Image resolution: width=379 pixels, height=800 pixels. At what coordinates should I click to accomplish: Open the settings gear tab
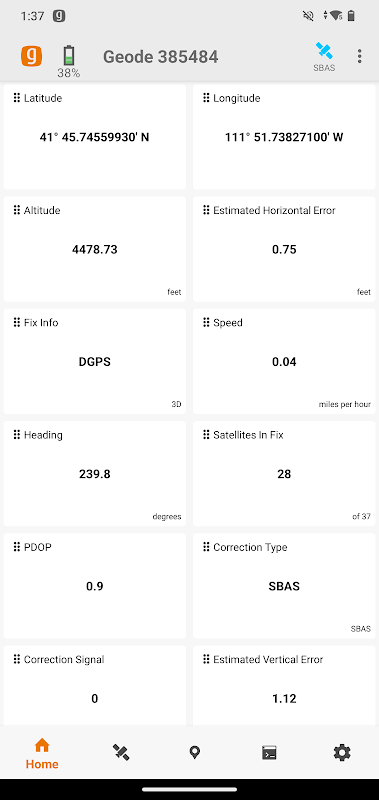click(342, 753)
